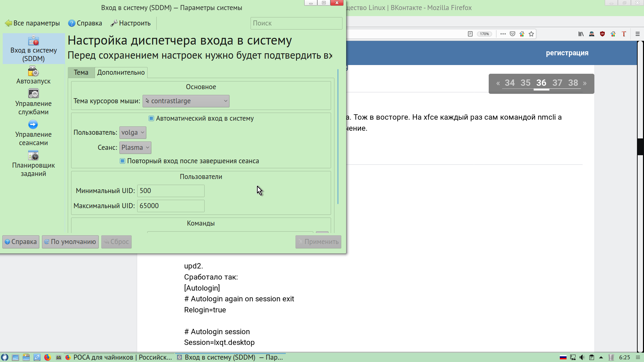
Task: Select Service management sidebar icon
Action: (x=33, y=102)
